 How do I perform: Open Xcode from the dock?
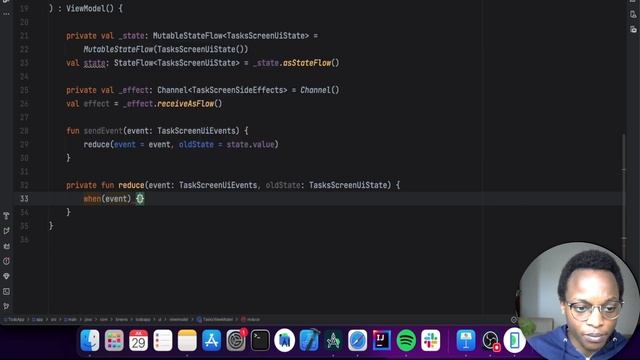pyautogui.click(x=309, y=340)
